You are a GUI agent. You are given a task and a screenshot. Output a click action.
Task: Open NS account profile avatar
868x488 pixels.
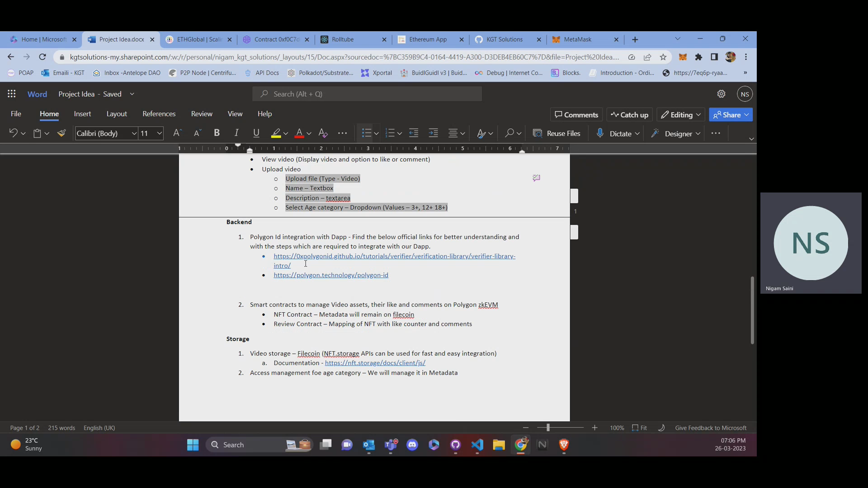pos(745,94)
